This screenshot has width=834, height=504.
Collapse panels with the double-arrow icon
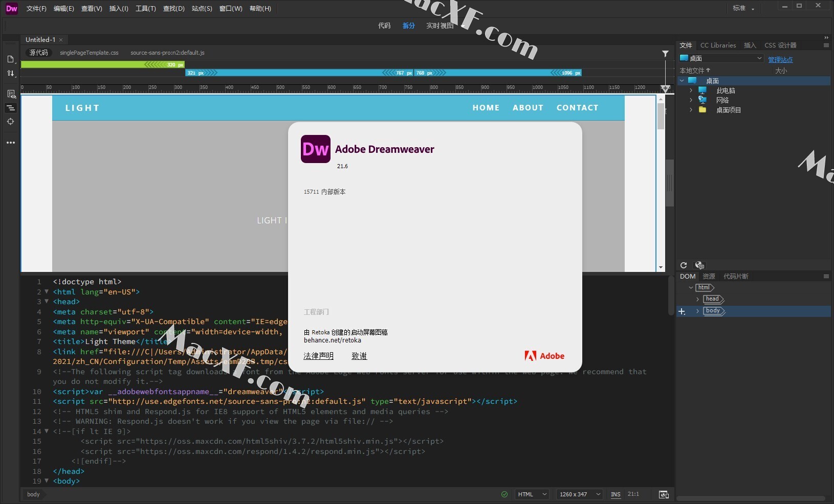[x=826, y=37]
